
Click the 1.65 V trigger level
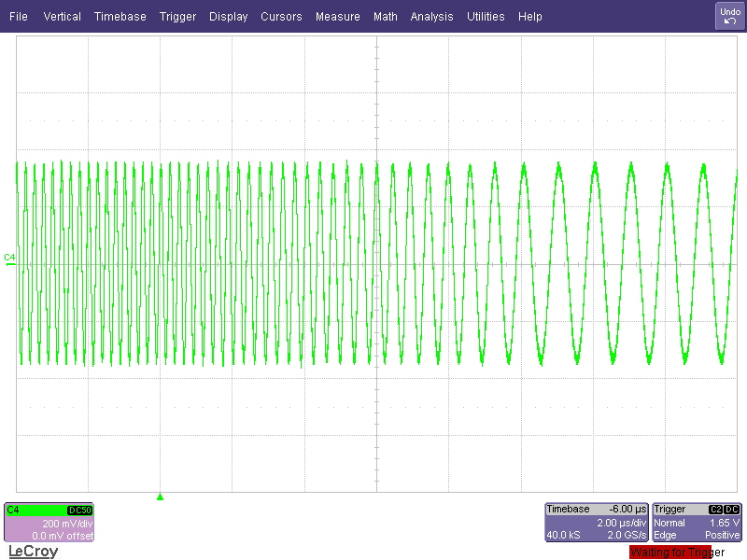[725, 523]
